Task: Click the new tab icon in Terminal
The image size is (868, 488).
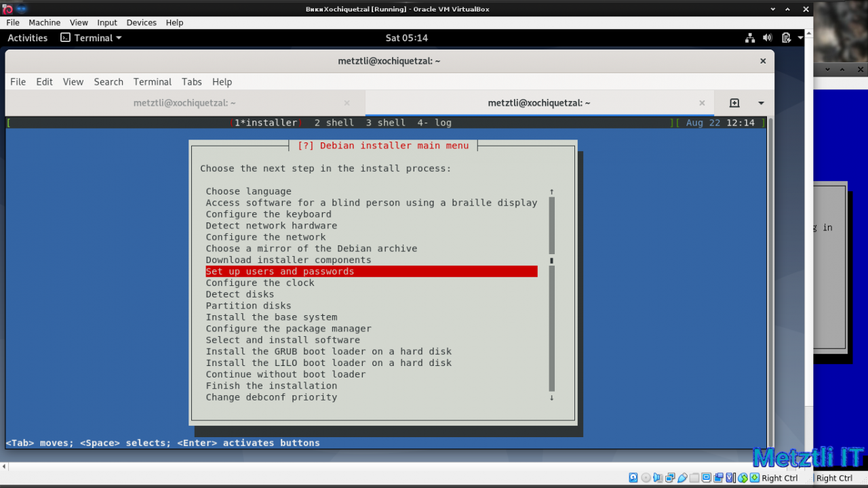Action: coord(734,103)
